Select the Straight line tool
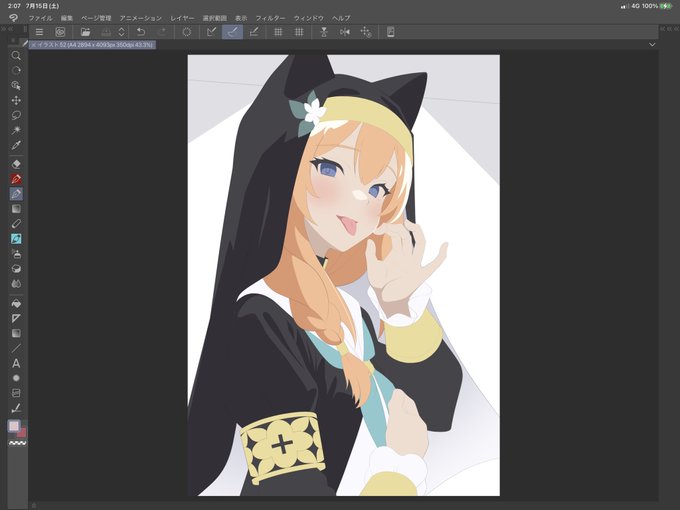This screenshot has width=680, height=510. pos(16,348)
